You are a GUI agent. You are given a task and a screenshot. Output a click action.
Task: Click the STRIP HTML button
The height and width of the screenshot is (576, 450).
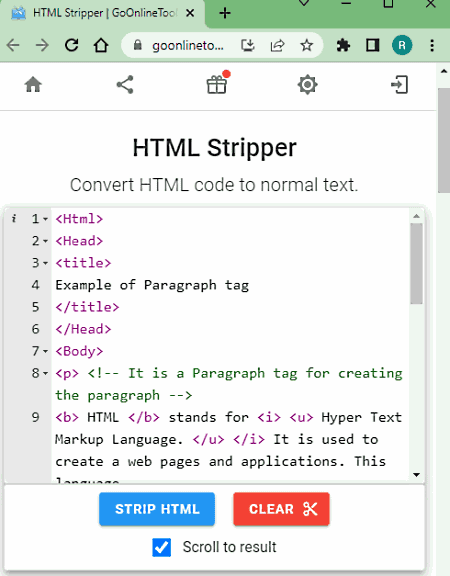pyautogui.click(x=157, y=509)
